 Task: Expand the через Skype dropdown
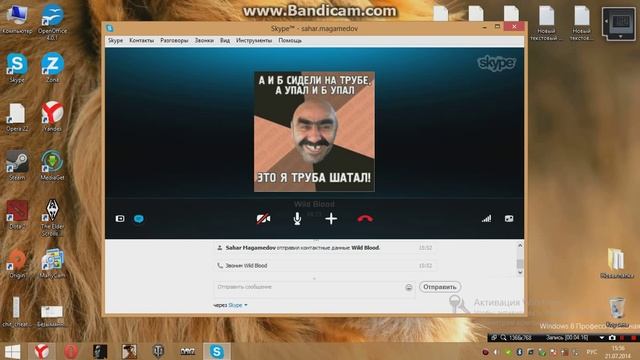coord(230,305)
